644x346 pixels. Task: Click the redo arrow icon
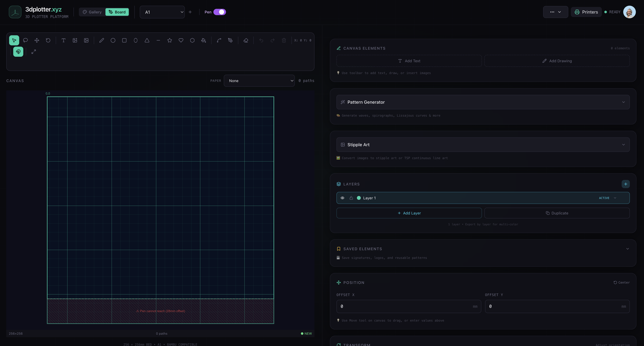click(273, 40)
